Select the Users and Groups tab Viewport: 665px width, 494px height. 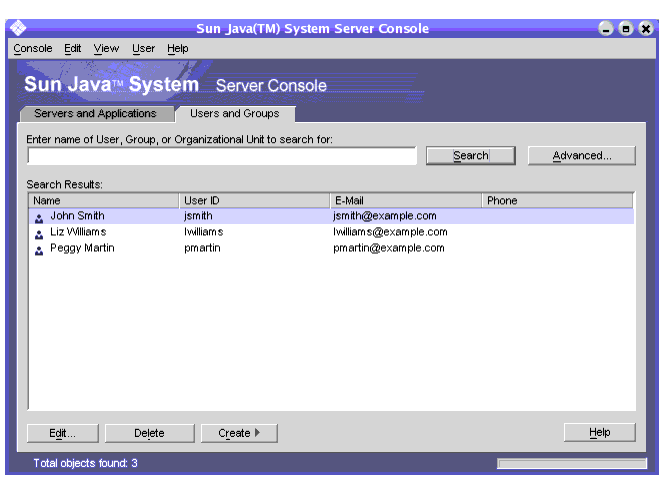(235, 114)
